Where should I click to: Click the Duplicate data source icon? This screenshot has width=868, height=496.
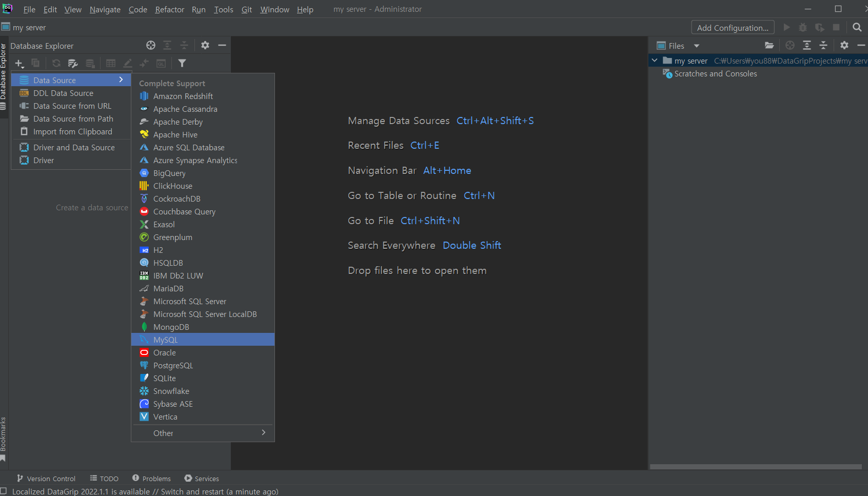coord(35,63)
